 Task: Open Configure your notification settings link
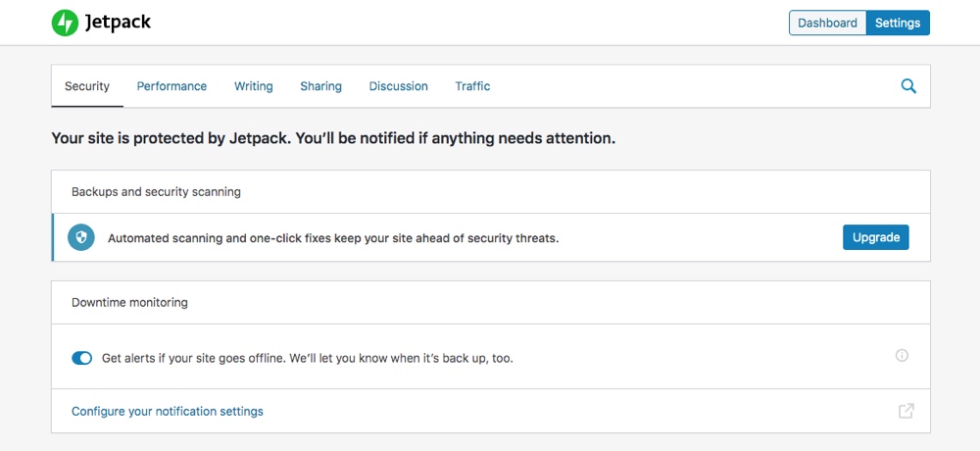[168, 412]
